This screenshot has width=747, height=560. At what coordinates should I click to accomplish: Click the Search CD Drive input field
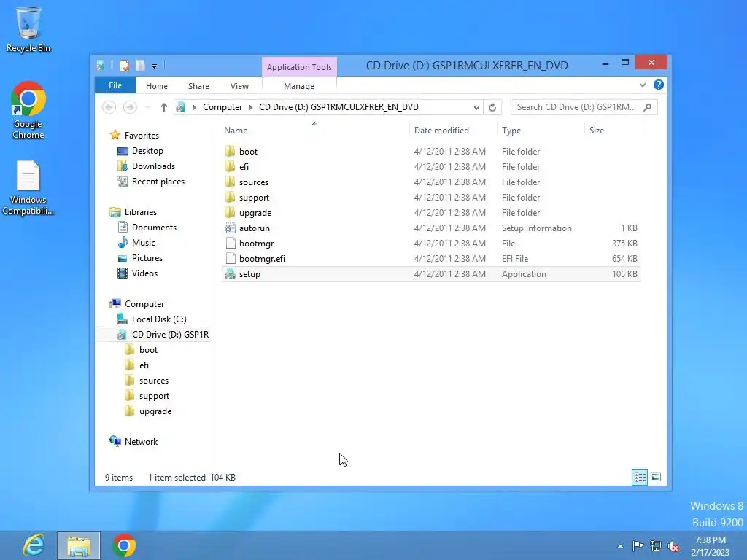coord(576,107)
